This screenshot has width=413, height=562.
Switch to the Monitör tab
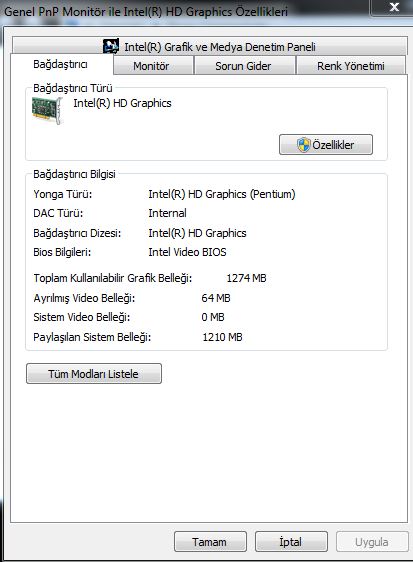tap(153, 66)
